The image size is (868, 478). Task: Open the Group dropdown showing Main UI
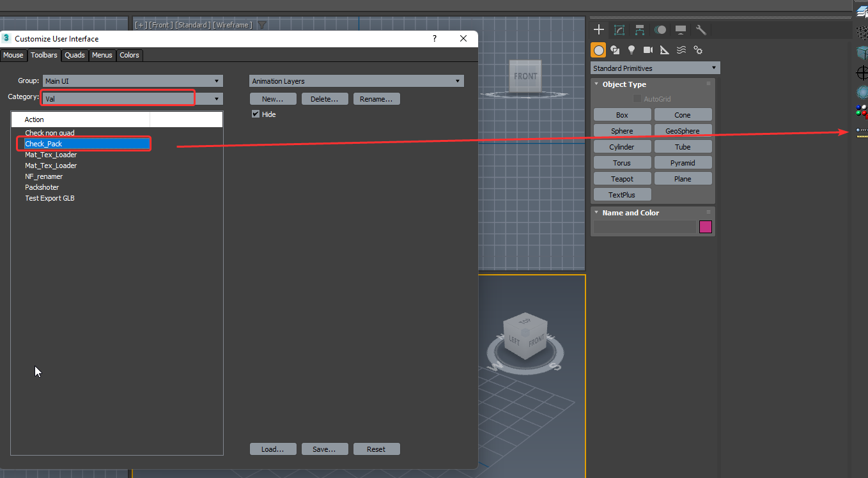tap(132, 81)
